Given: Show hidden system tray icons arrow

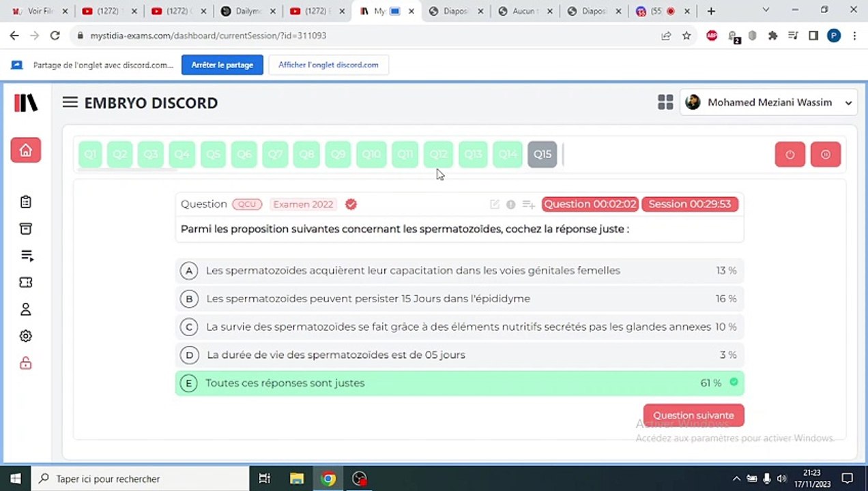Looking at the screenshot, I should click(x=736, y=479).
